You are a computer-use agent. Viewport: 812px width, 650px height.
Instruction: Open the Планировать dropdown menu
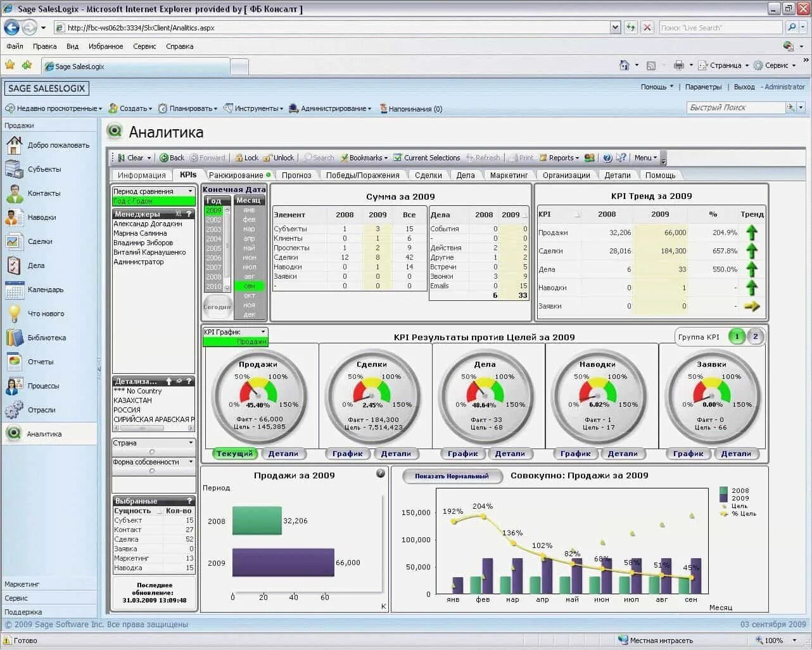[188, 109]
